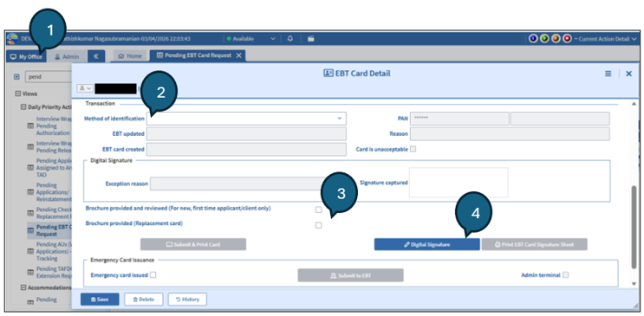Viewport: 644px width, 316px height.
Task: Click the History button
Action: (187, 300)
